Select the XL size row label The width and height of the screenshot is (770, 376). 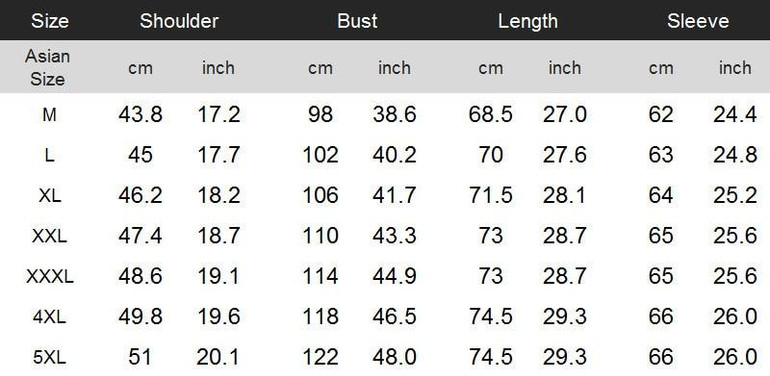click(50, 196)
